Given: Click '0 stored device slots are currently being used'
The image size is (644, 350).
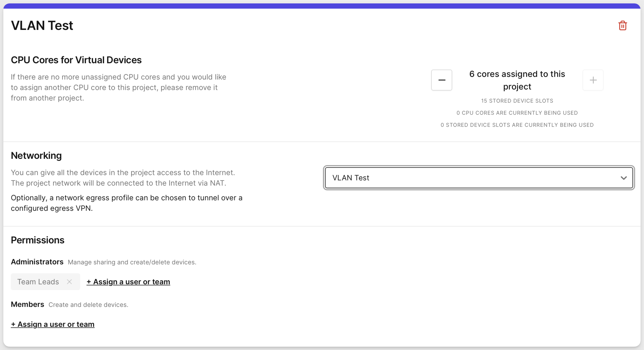Looking at the screenshot, I should tap(517, 125).
